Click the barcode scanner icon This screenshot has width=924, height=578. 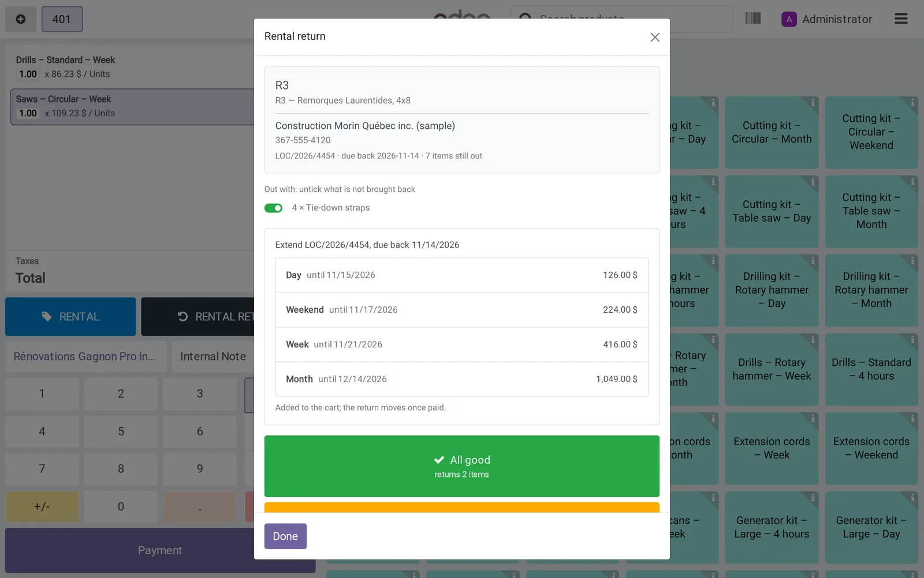(x=752, y=18)
